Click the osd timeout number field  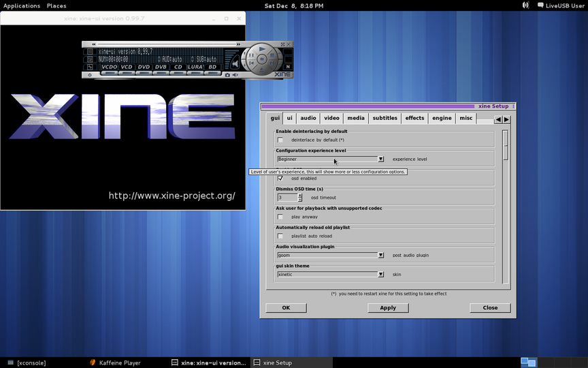[x=287, y=198]
